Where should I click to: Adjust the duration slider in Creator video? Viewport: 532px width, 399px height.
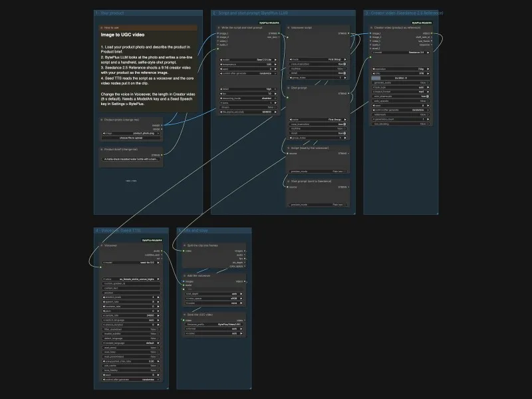(x=401, y=78)
